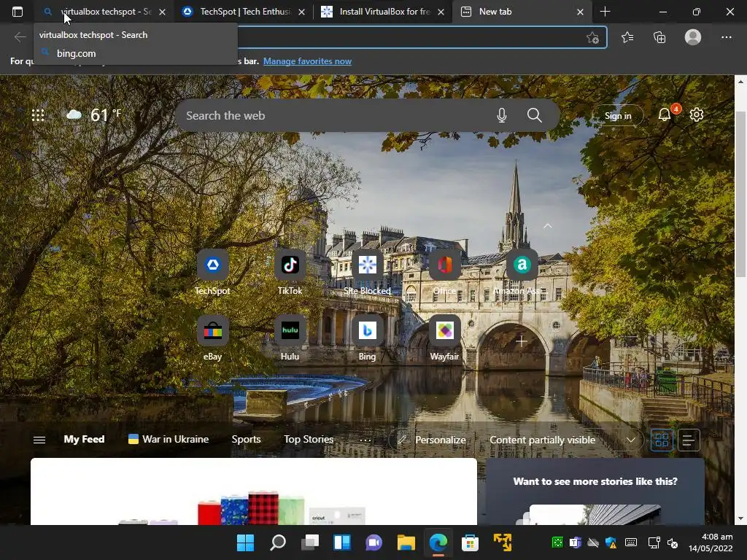The height and width of the screenshot is (560, 747).
Task: Open the Site Blocked quick link
Action: click(x=368, y=272)
